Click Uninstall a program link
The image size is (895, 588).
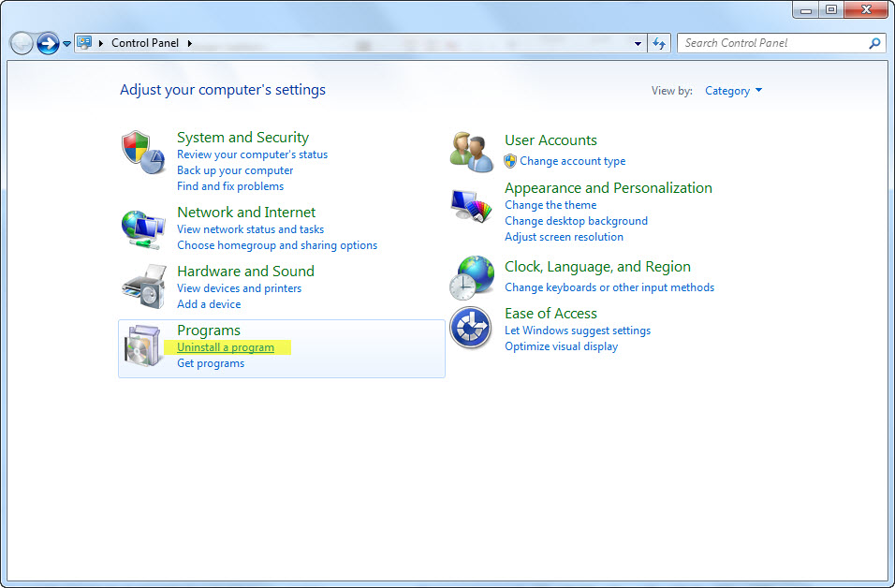coord(226,347)
